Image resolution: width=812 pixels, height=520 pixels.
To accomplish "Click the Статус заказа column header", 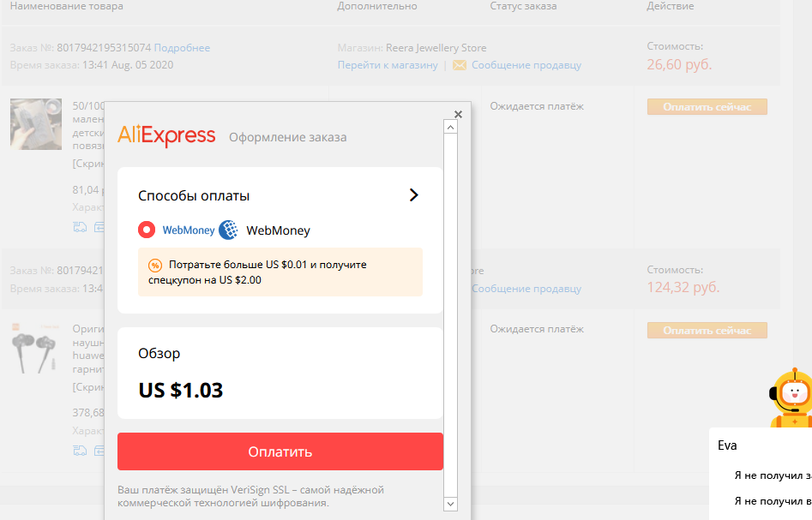I will [x=524, y=6].
